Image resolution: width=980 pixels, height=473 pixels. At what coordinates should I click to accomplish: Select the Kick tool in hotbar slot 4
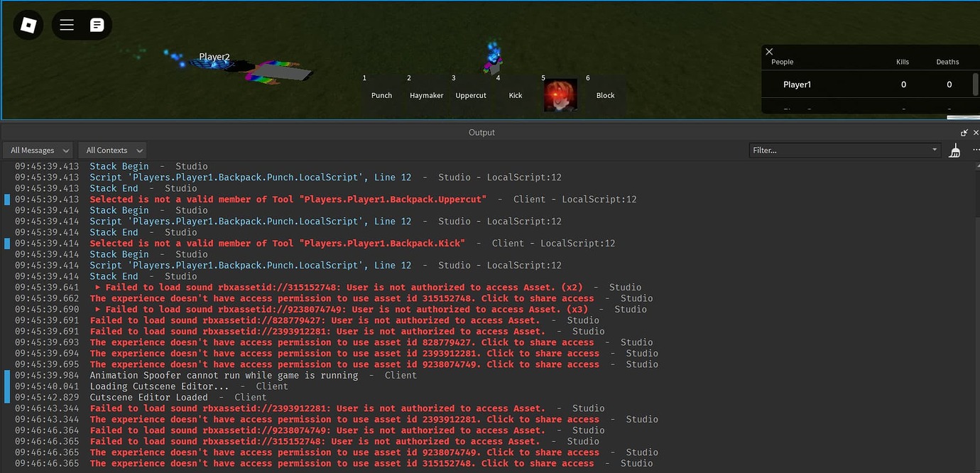pyautogui.click(x=516, y=94)
